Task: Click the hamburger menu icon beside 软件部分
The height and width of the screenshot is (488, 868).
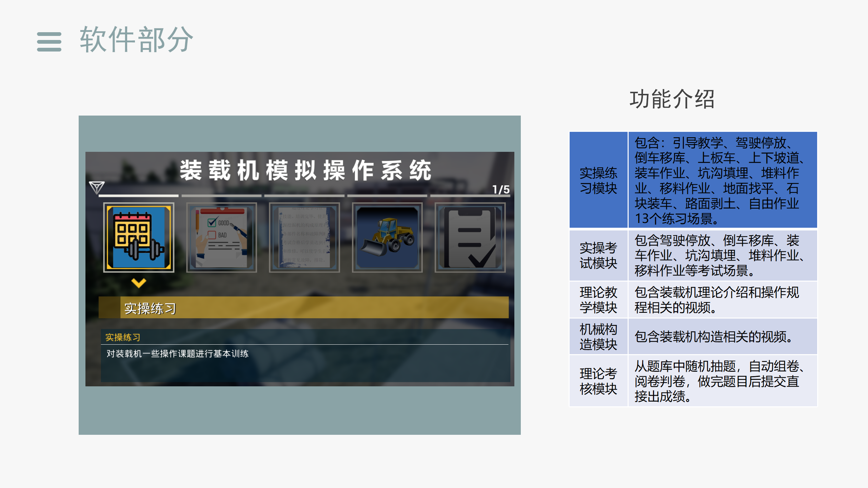Action: click(x=49, y=42)
